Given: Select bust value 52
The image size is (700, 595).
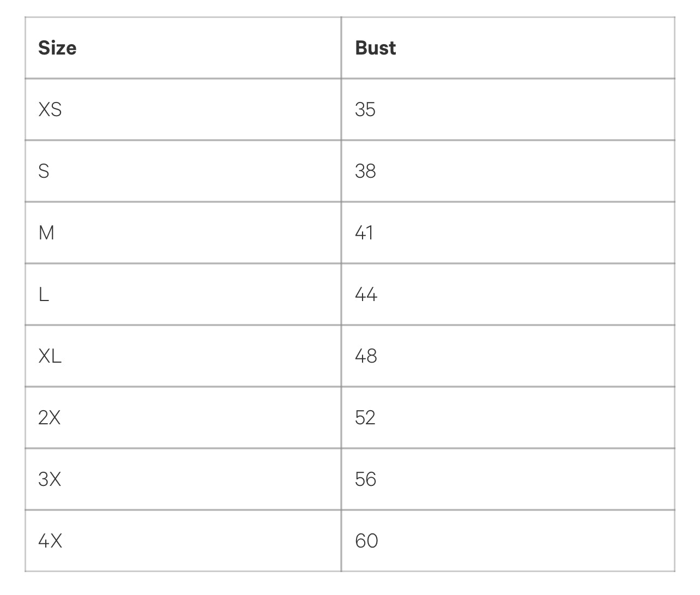Looking at the screenshot, I should pyautogui.click(x=365, y=418).
